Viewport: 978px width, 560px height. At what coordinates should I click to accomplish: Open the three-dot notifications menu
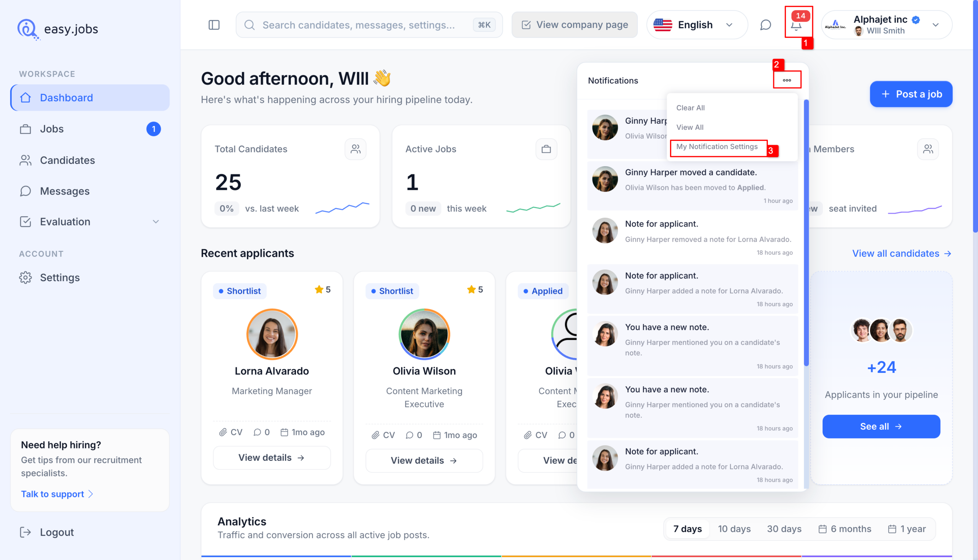787,80
